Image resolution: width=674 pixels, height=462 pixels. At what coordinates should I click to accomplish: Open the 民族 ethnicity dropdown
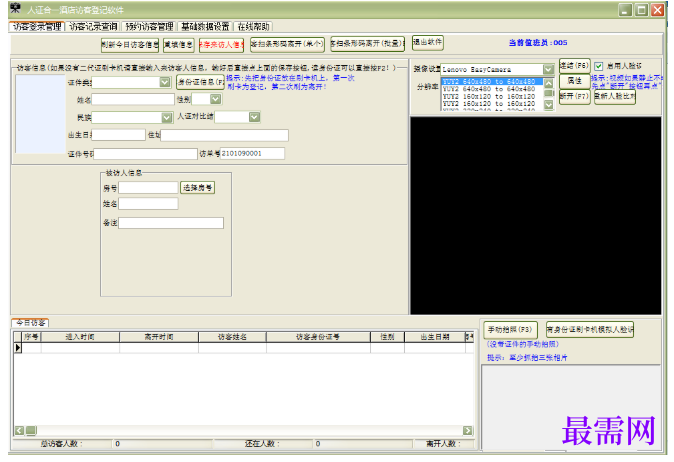pyautogui.click(x=167, y=118)
